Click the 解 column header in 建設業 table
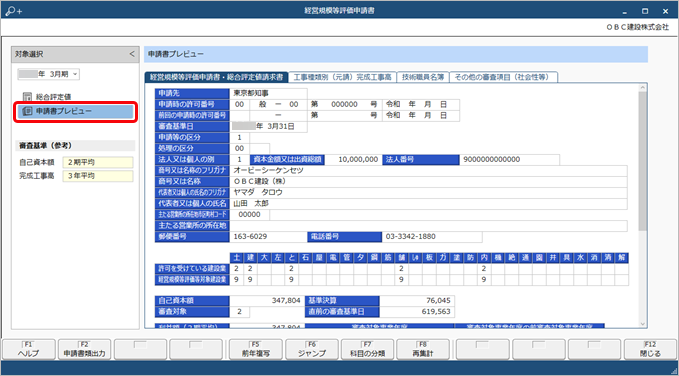Image resolution: width=679 pixels, height=376 pixels. [x=622, y=258]
